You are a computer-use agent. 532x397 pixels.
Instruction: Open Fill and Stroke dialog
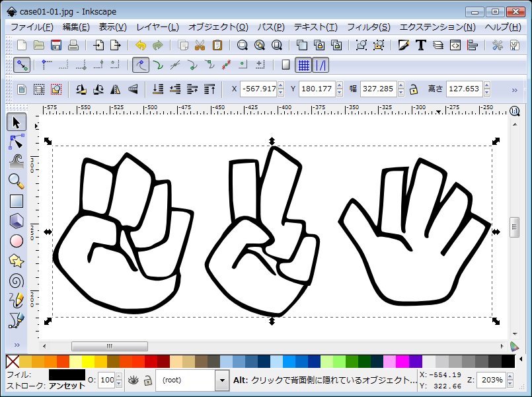click(x=403, y=45)
